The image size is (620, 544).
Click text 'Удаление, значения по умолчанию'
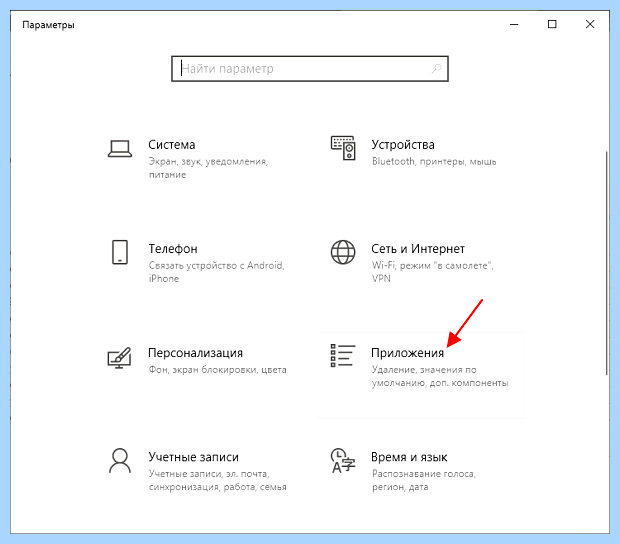pyautogui.click(x=440, y=376)
